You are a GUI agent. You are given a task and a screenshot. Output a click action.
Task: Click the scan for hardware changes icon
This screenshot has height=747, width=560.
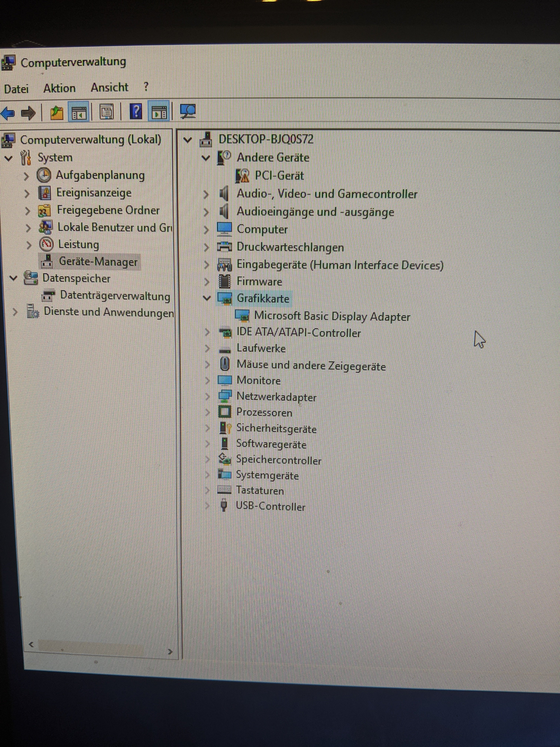(188, 111)
